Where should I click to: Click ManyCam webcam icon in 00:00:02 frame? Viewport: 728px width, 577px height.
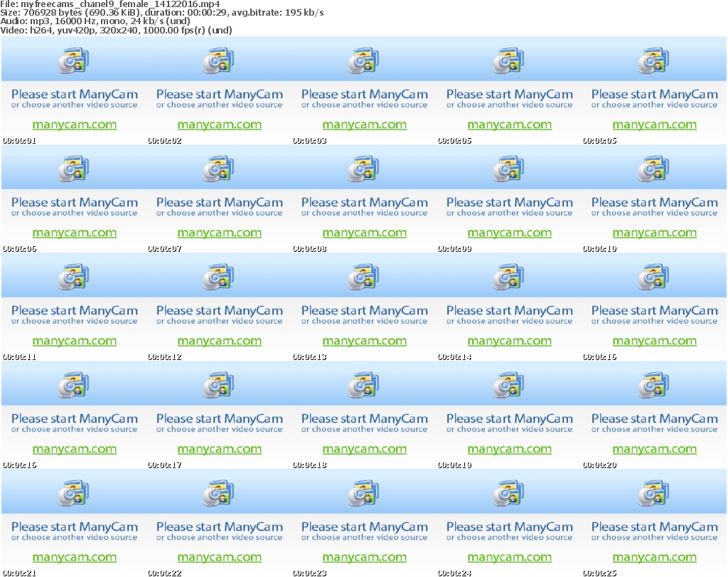pyautogui.click(x=218, y=60)
